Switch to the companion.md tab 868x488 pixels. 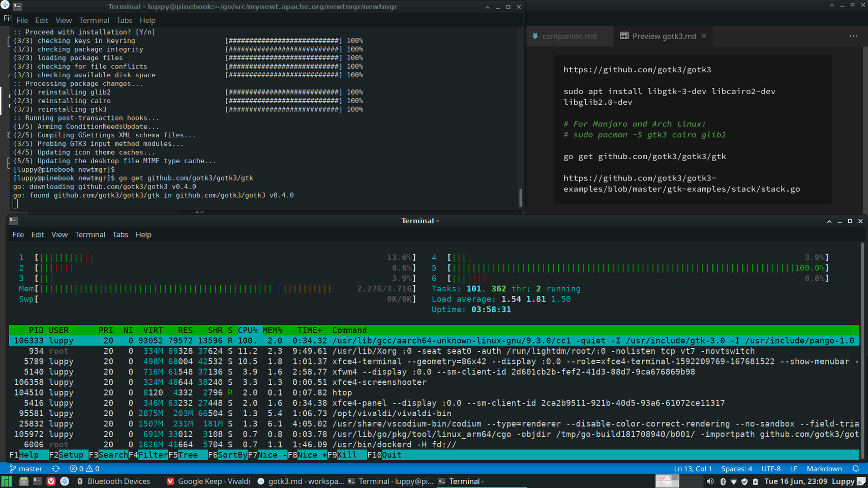coord(568,36)
